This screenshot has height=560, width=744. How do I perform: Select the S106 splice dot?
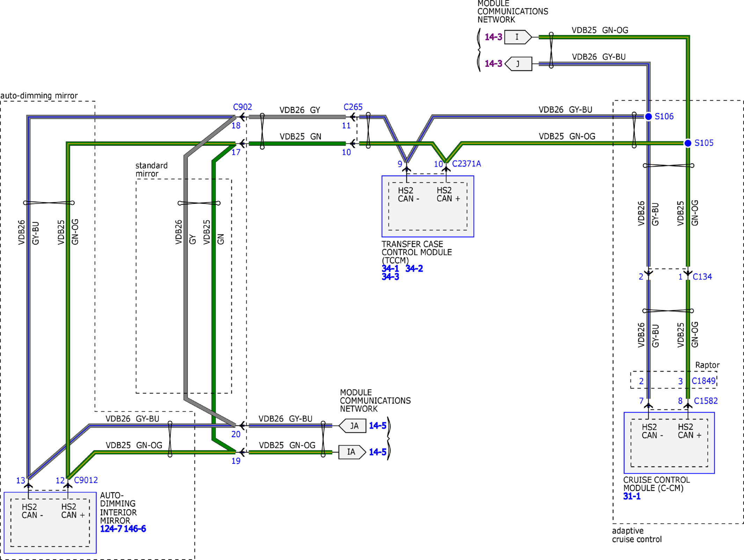(648, 117)
